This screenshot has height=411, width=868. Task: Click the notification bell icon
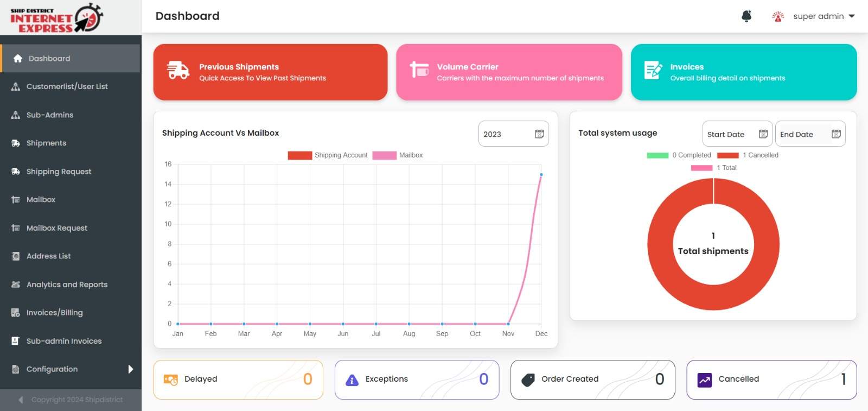click(746, 16)
